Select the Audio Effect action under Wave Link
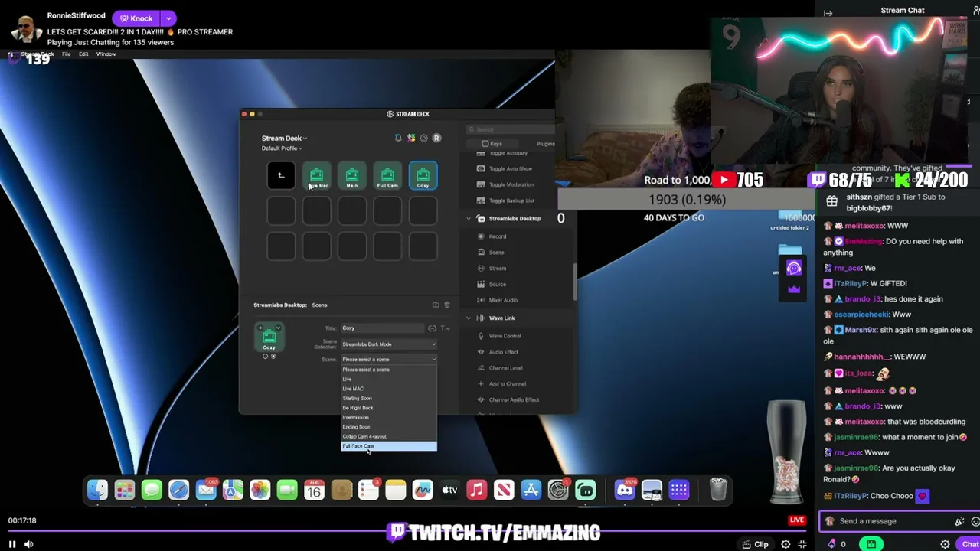This screenshot has width=980, height=551. pos(503,352)
